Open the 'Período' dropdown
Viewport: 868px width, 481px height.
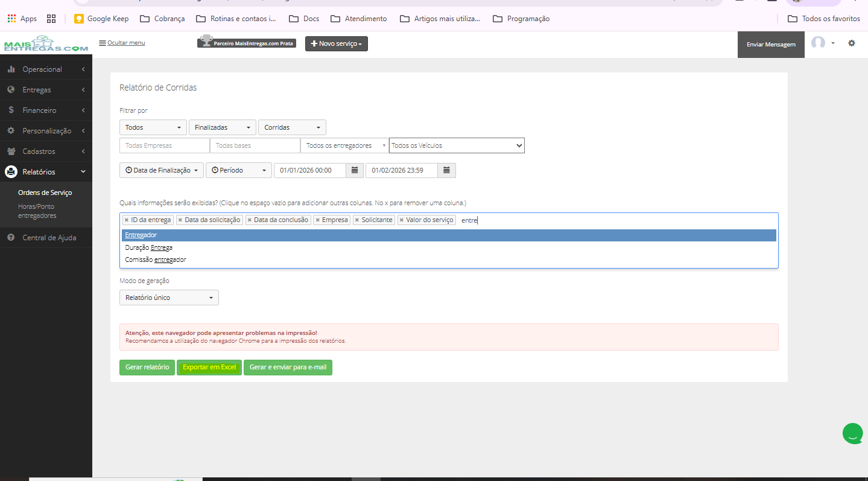(x=239, y=171)
